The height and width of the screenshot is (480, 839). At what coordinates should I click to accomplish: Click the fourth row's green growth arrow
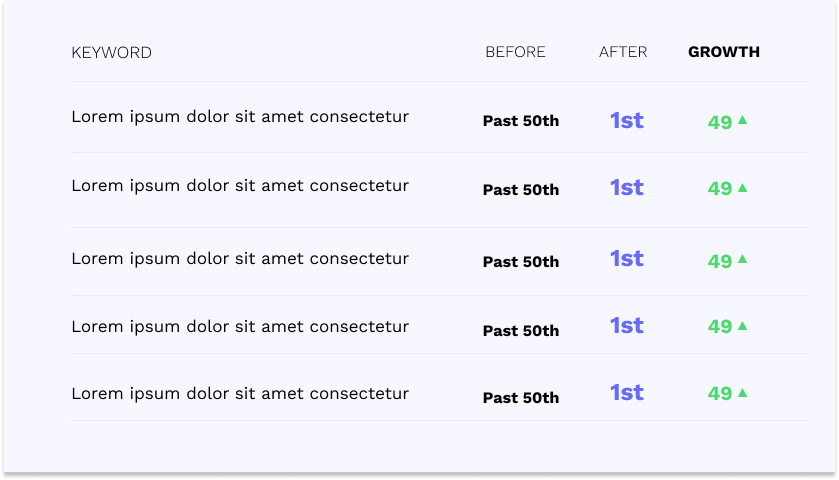point(742,325)
